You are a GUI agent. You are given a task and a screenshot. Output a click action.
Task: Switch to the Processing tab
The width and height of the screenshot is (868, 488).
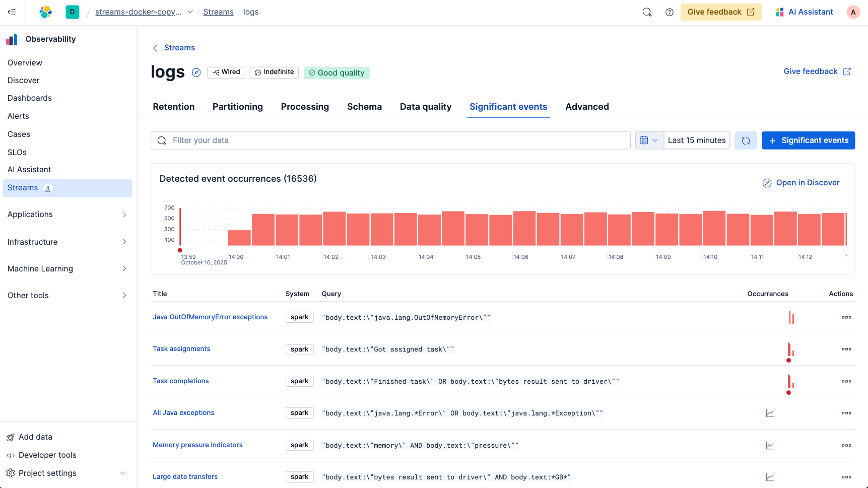305,107
